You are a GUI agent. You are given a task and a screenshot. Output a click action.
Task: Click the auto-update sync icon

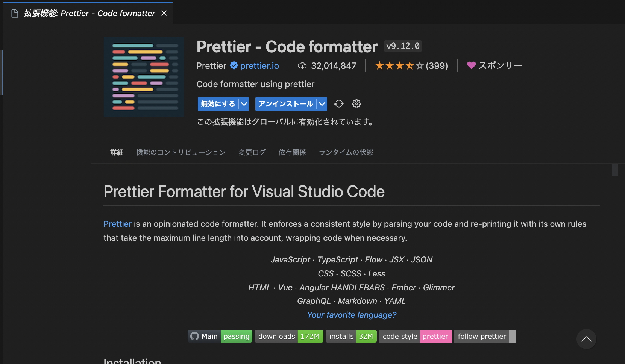[339, 104]
